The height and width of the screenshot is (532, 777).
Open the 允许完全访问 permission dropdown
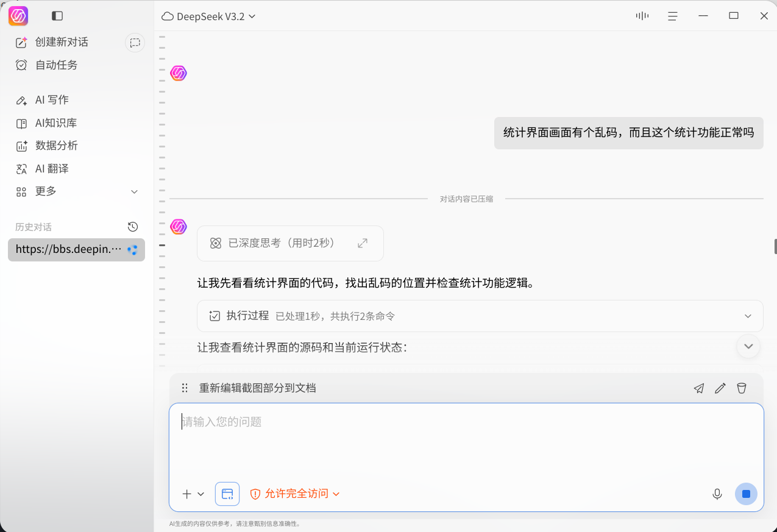tap(295, 494)
